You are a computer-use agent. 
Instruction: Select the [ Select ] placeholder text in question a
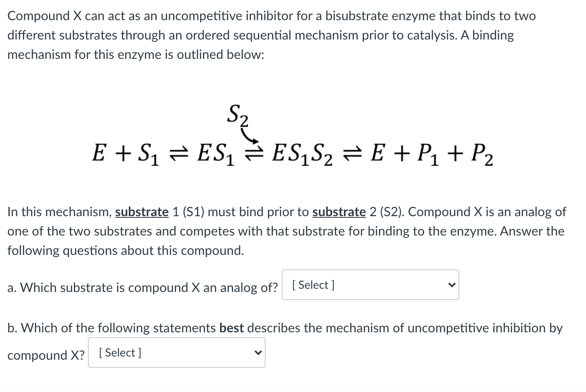coord(312,285)
